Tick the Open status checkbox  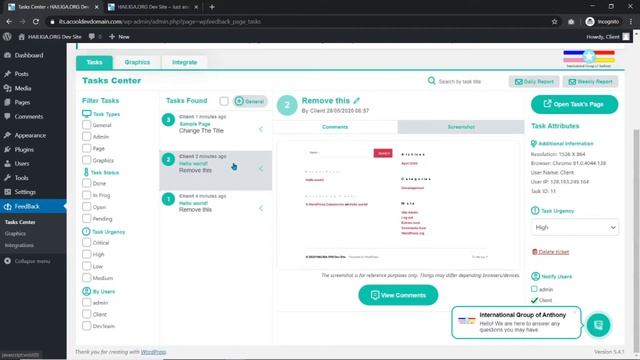pyautogui.click(x=87, y=207)
